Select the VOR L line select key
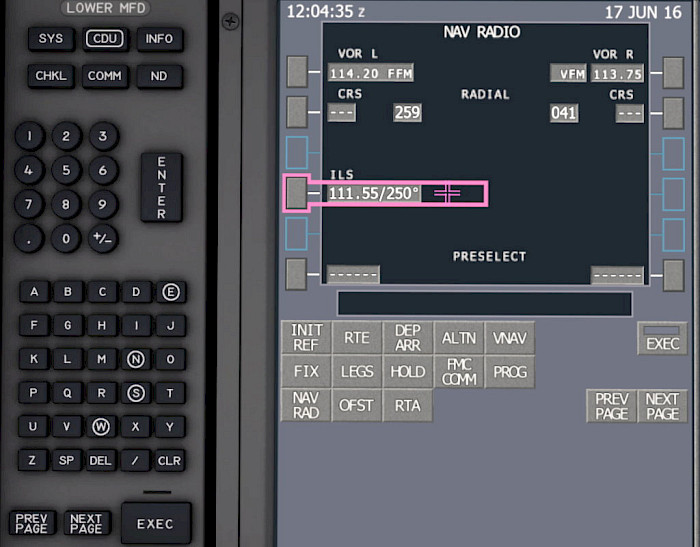The width and height of the screenshot is (700, 547). click(x=297, y=72)
